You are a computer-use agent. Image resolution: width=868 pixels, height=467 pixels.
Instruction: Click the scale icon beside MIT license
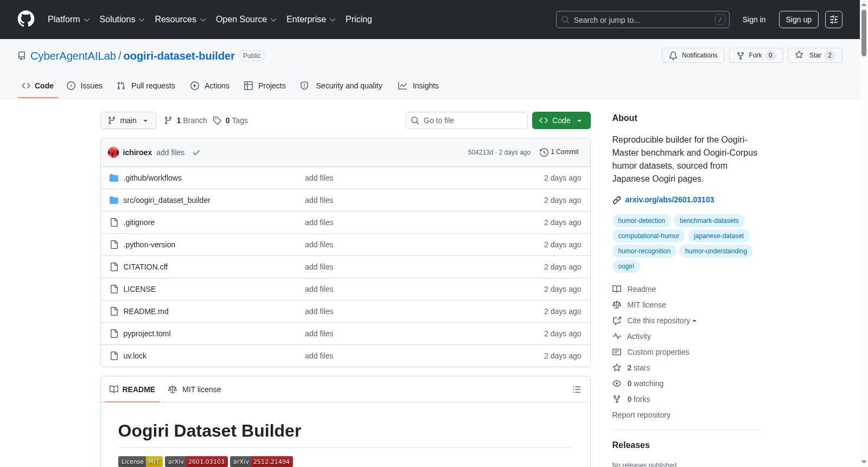[617, 305]
